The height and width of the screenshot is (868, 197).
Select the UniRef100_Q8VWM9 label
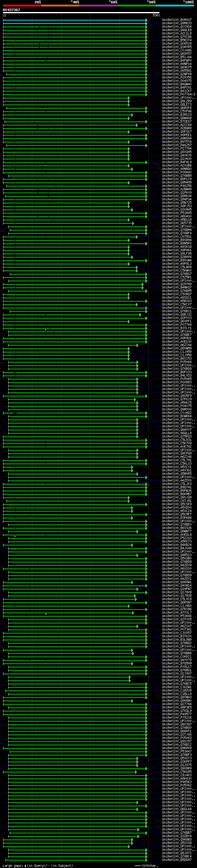(177, 349)
